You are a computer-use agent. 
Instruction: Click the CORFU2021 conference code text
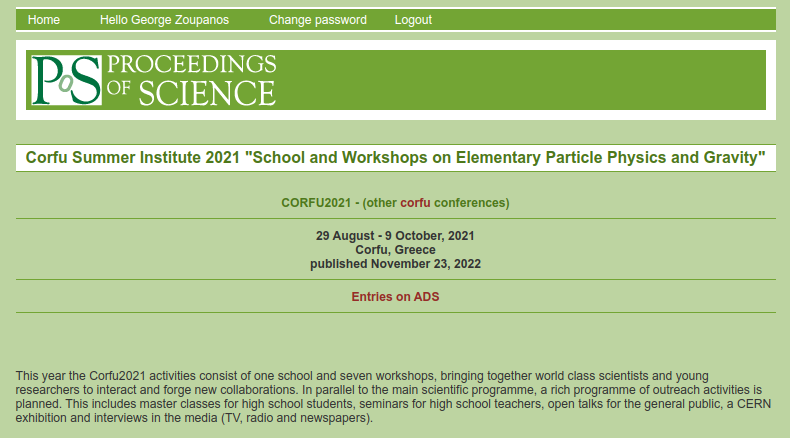click(x=316, y=203)
